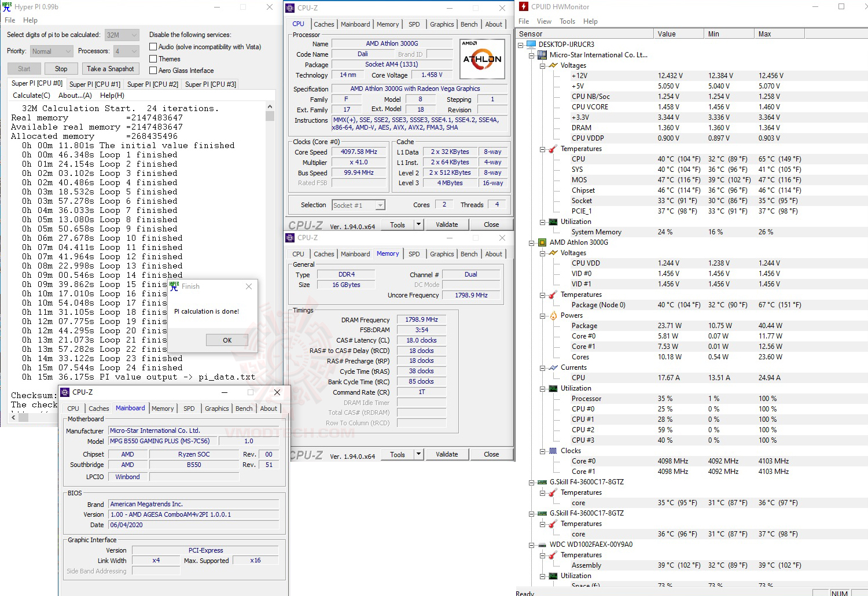The width and height of the screenshot is (868, 596).
Task: Click the Powers flame icon
Action: (553, 315)
